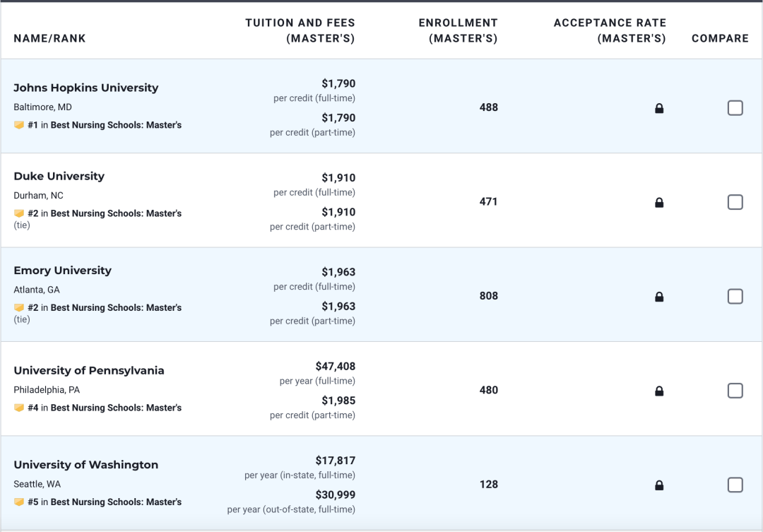The height and width of the screenshot is (532, 763).
Task: Open the University of Pennsylvania link
Action: (x=89, y=370)
